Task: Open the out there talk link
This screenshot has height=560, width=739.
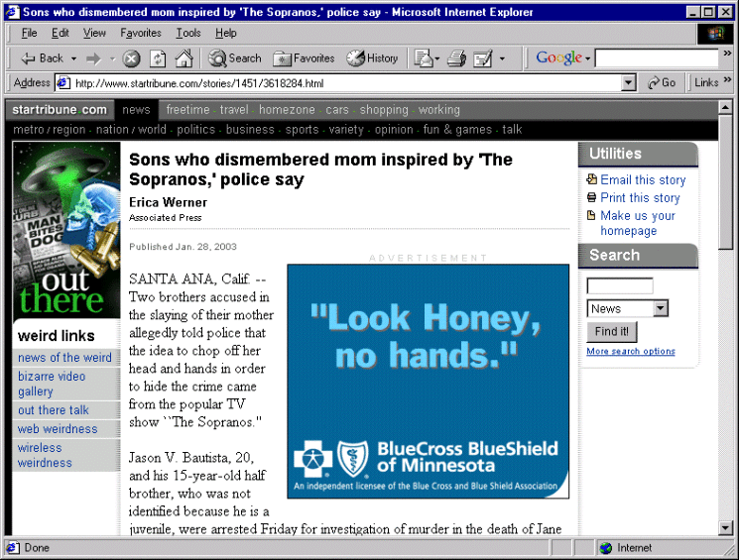Action: (x=54, y=410)
